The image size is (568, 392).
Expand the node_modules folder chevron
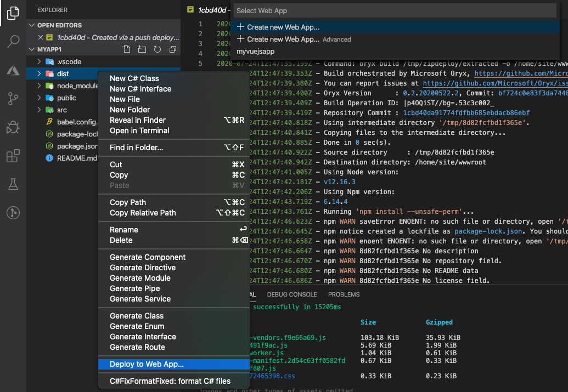pos(39,86)
